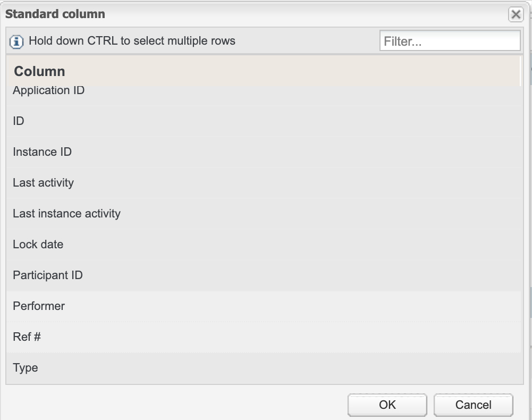The height and width of the screenshot is (420, 532).
Task: Focus the Filter text field
Action: pyautogui.click(x=450, y=41)
